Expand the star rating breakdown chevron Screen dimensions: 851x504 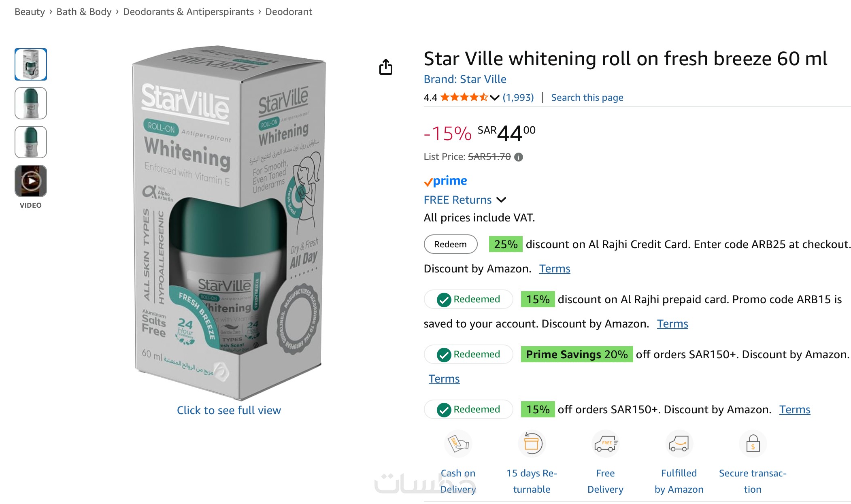[x=494, y=98]
